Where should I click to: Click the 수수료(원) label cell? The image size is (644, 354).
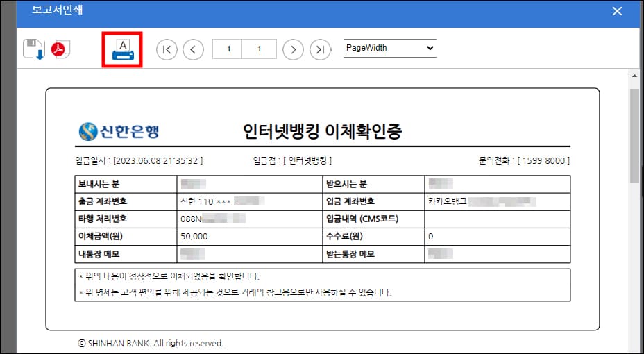coord(373,237)
